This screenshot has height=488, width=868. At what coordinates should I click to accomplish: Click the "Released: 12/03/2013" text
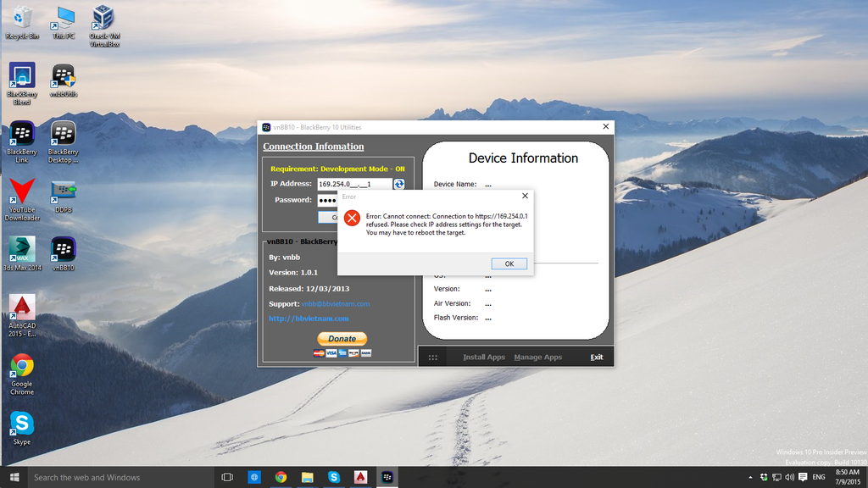(x=309, y=289)
